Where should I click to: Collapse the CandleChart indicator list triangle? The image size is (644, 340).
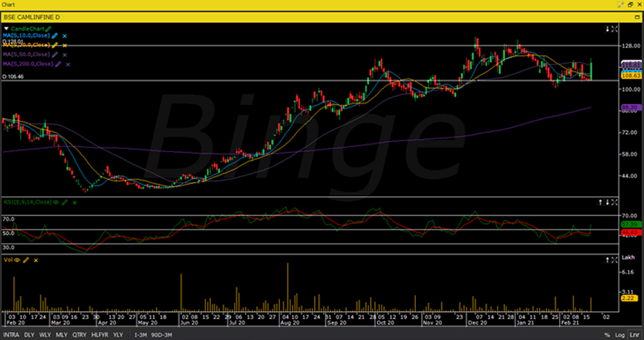(6, 28)
